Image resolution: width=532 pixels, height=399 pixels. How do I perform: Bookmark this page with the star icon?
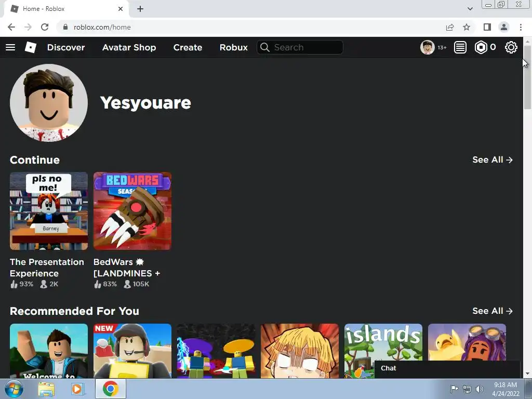pyautogui.click(x=467, y=27)
